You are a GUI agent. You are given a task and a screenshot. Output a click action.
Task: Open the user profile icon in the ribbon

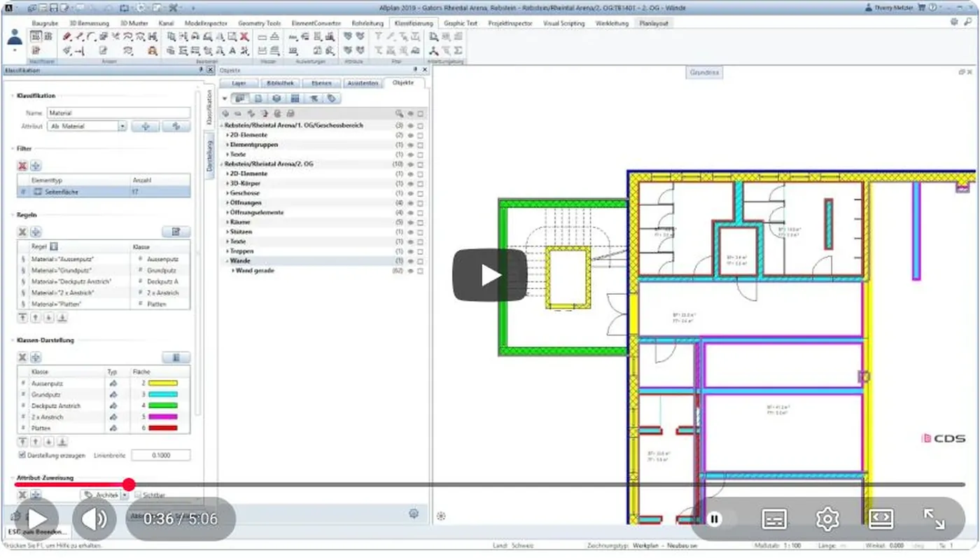coord(14,39)
